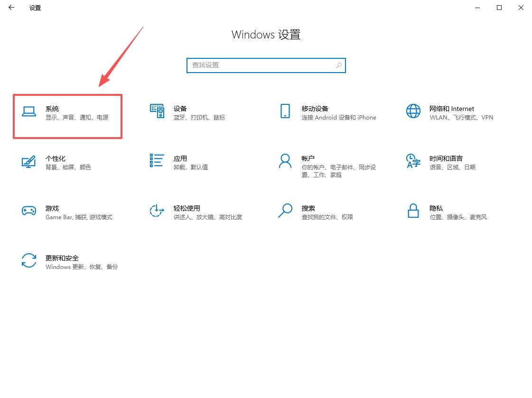Click text 你的帐户、电子邮件、同步设置

pyautogui.click(x=338, y=171)
